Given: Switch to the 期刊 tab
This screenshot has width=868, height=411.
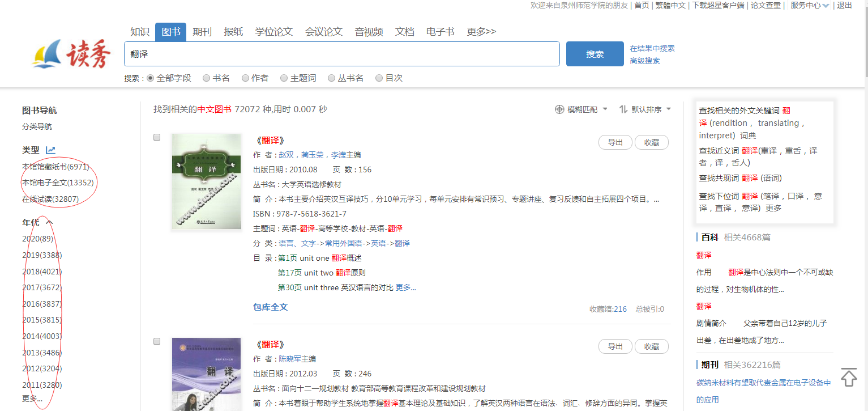Looking at the screenshot, I should pyautogui.click(x=202, y=32).
